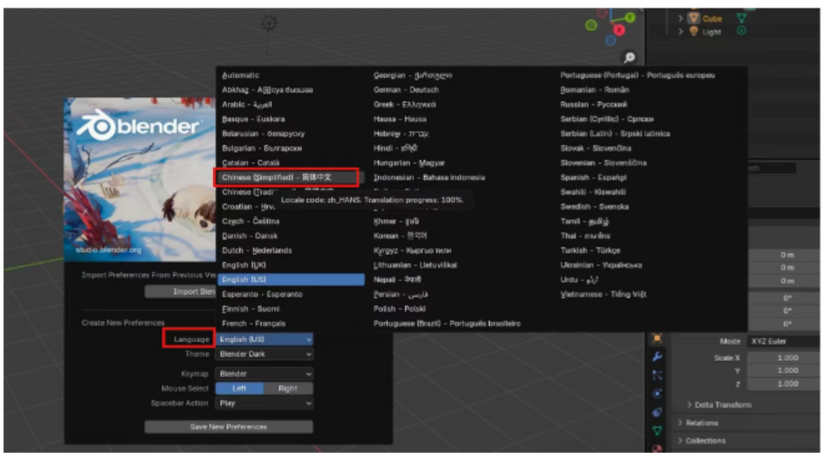Select Portuguese (Portugal) language entry
Screen dimensions: 826x458
(x=637, y=75)
